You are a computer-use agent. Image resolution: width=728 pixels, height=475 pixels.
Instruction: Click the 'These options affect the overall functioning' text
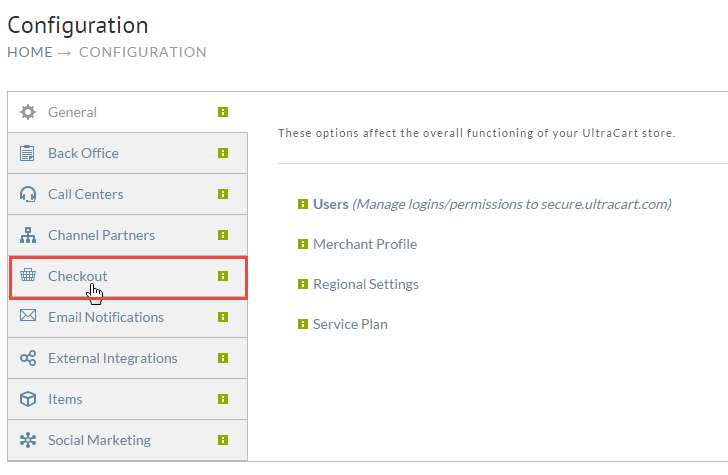[x=476, y=133]
